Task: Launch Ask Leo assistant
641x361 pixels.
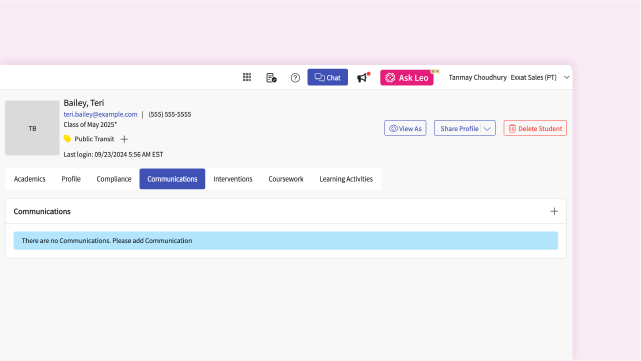Action: [407, 77]
